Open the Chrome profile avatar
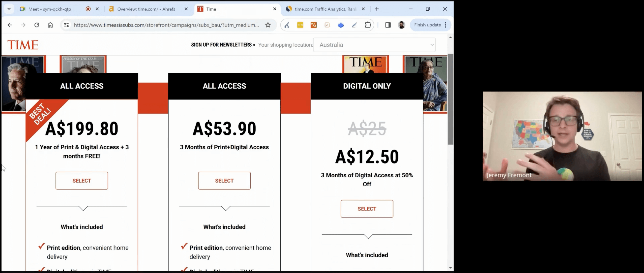The height and width of the screenshot is (273, 644). [401, 25]
